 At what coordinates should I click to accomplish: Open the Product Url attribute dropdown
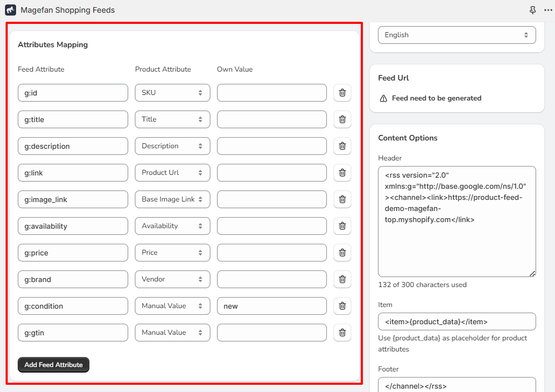pyautogui.click(x=173, y=173)
